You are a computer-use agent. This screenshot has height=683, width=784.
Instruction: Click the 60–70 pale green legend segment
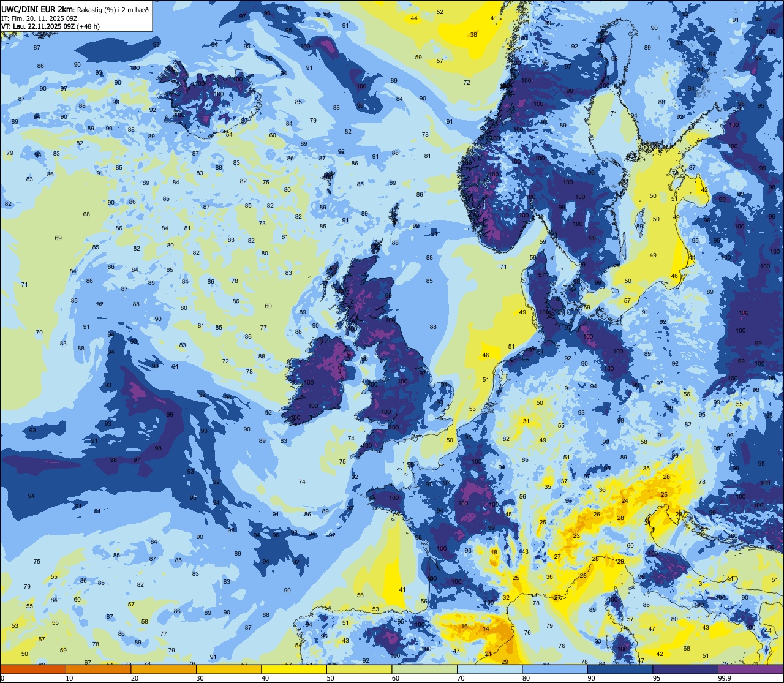[x=424, y=669]
